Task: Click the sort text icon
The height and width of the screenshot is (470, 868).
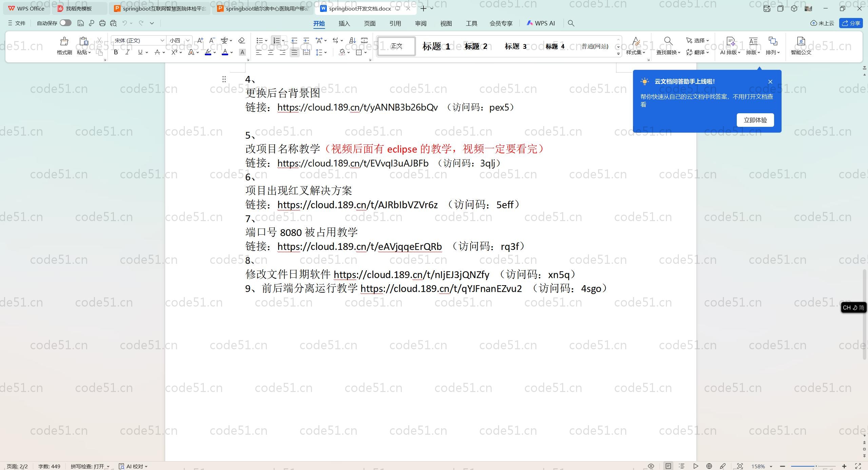Action: (352, 41)
